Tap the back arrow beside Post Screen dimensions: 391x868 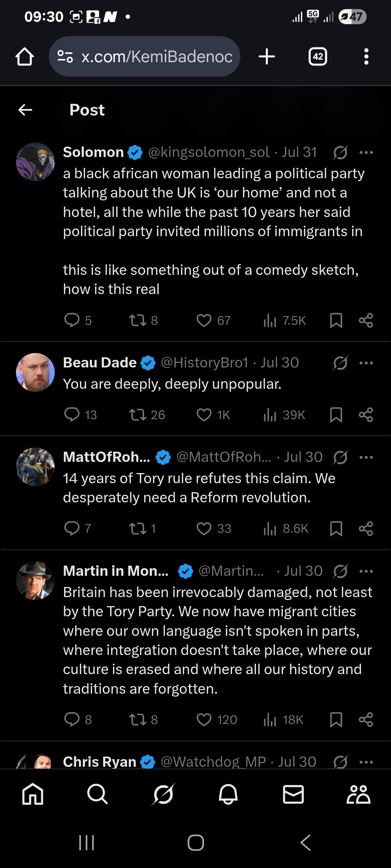(x=25, y=110)
